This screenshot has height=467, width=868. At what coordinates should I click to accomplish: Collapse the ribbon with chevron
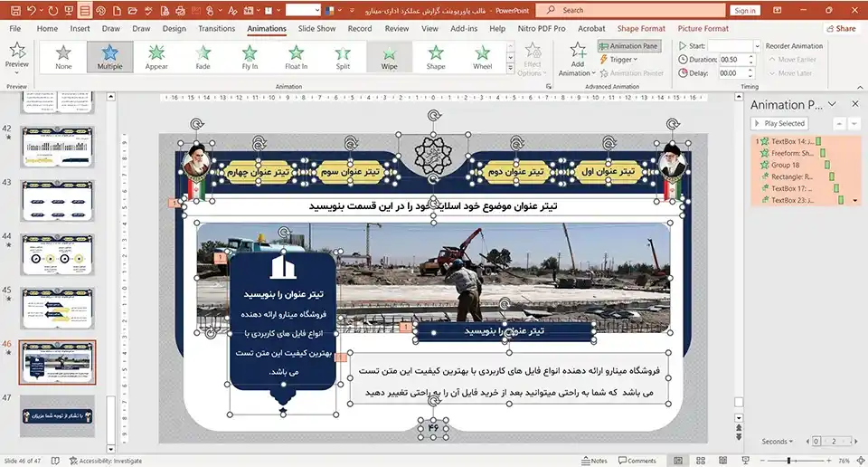point(860,87)
